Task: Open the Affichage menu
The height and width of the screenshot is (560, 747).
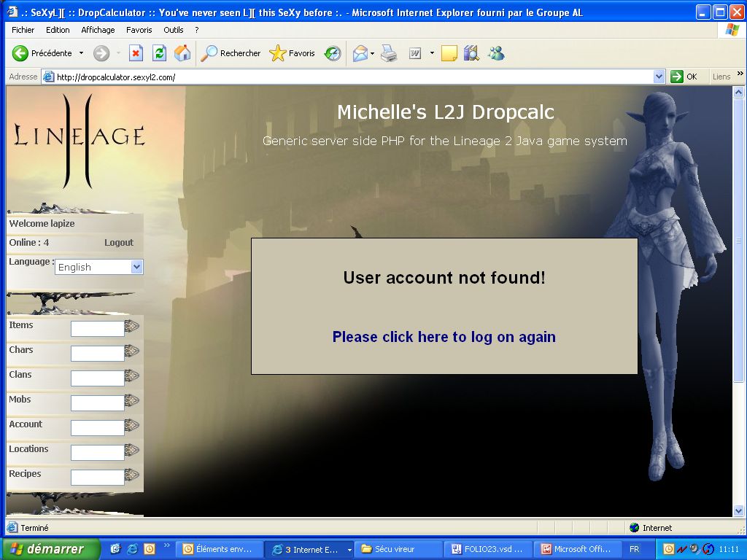Action: (x=98, y=30)
